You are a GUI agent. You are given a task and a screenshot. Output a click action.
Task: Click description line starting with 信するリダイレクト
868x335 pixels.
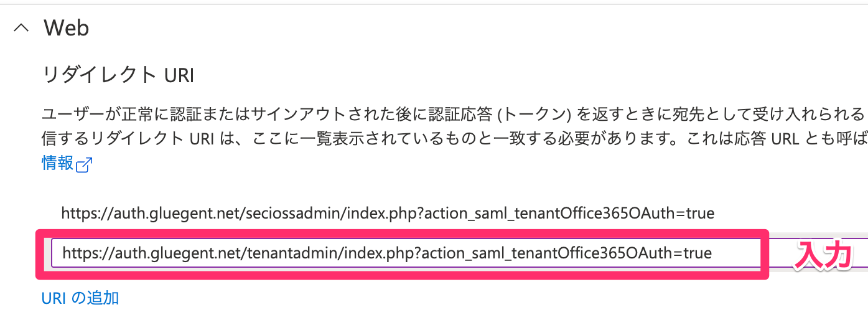tap(436, 138)
